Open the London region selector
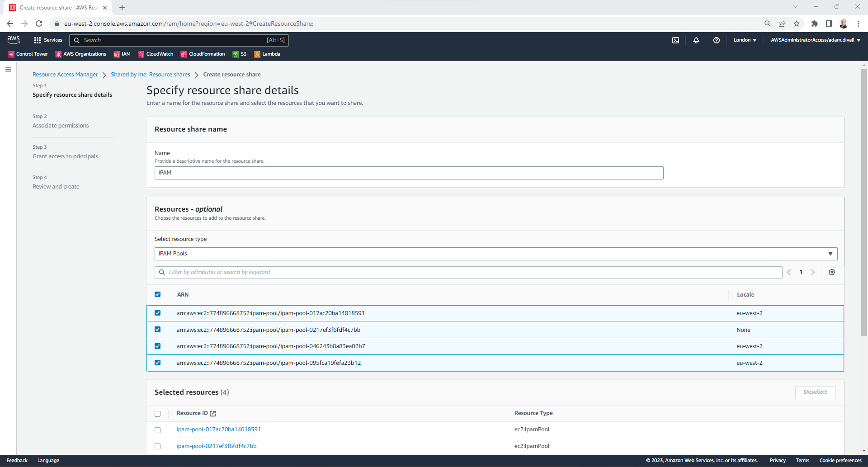This screenshot has width=868, height=467. tap(745, 40)
